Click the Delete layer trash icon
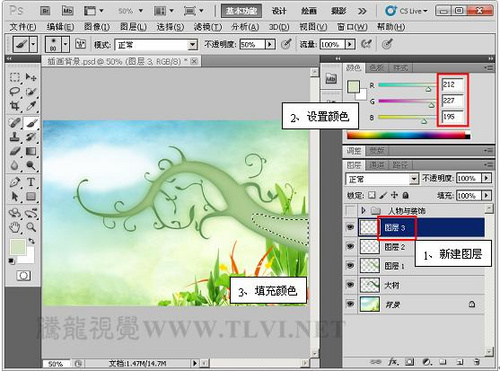This screenshot has width=500, height=371. pos(477,361)
